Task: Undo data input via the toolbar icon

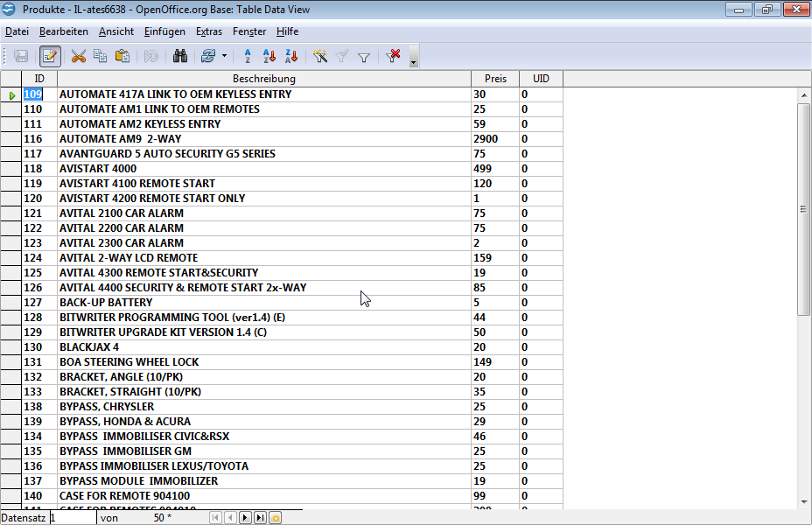Action: [150, 56]
